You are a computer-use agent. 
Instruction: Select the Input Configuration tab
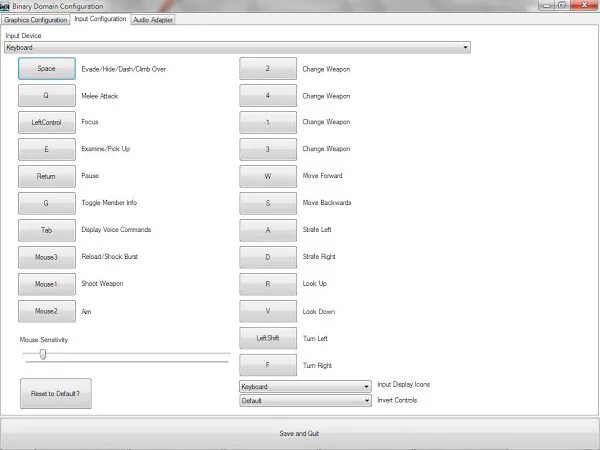100,19
